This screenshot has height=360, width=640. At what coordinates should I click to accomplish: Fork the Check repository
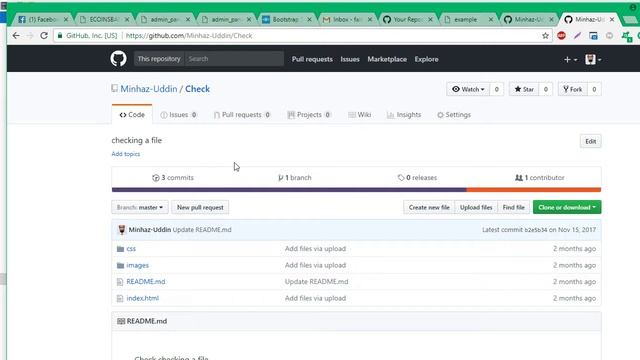pyautogui.click(x=573, y=89)
